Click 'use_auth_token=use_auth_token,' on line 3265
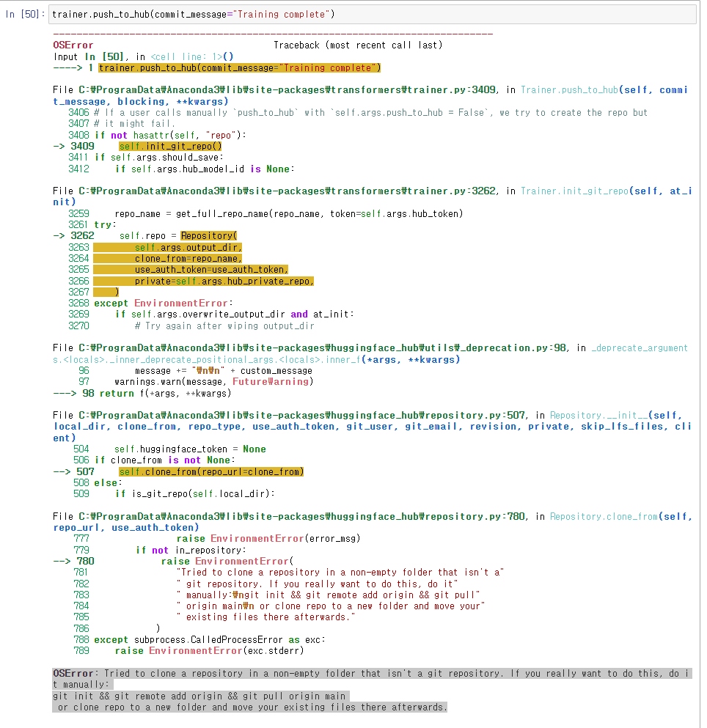 point(211,270)
